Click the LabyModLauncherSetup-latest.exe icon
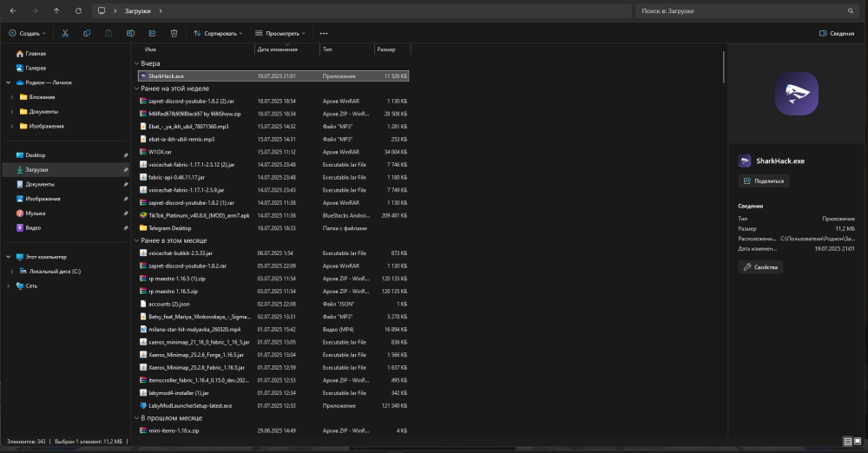868x453 pixels. 143,405
